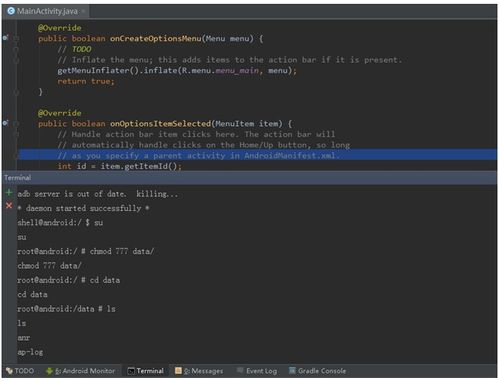Image resolution: width=499 pixels, height=381 pixels.
Task: Switch to the MainActivity.java editor tab
Action: click(46, 11)
